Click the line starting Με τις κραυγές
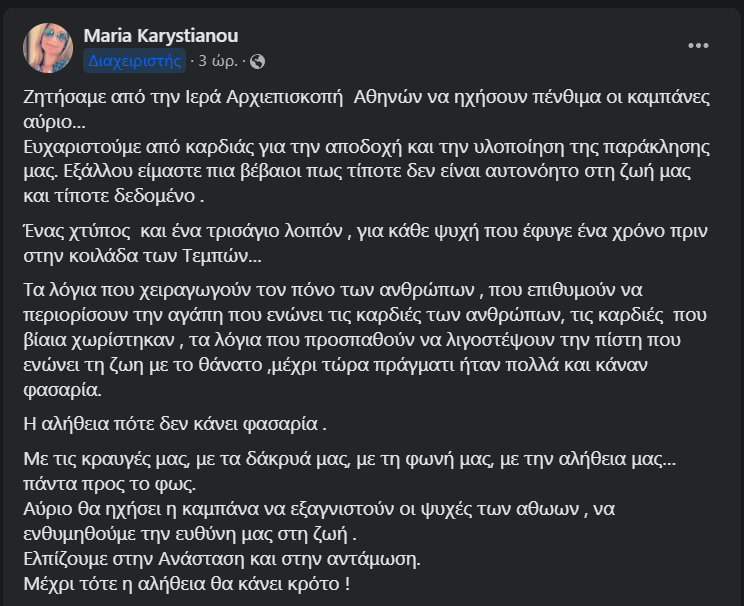The height and width of the screenshot is (606, 744). [x=350, y=459]
